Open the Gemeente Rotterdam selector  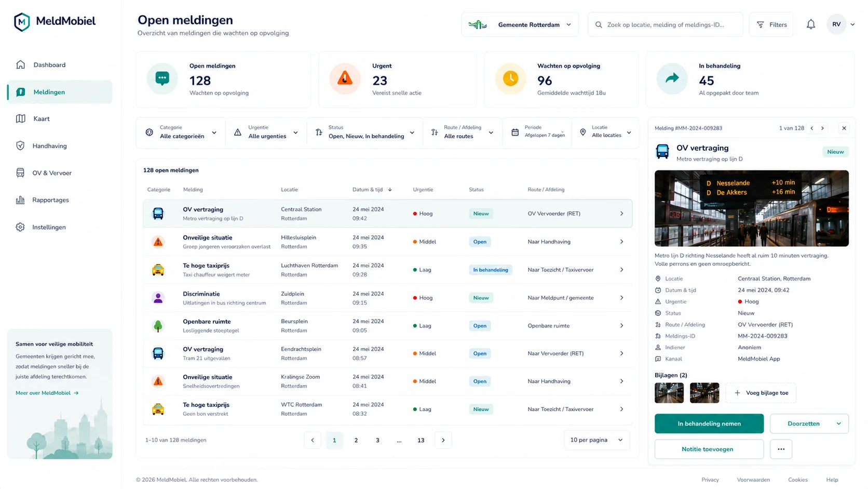pyautogui.click(x=520, y=24)
